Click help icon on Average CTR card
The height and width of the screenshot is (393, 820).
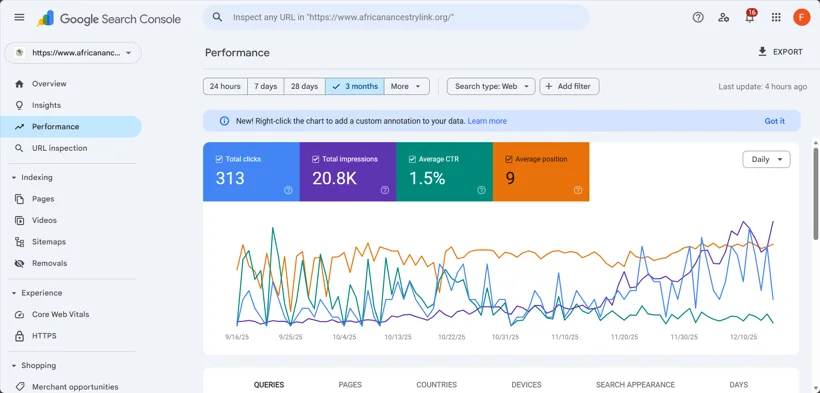(482, 190)
